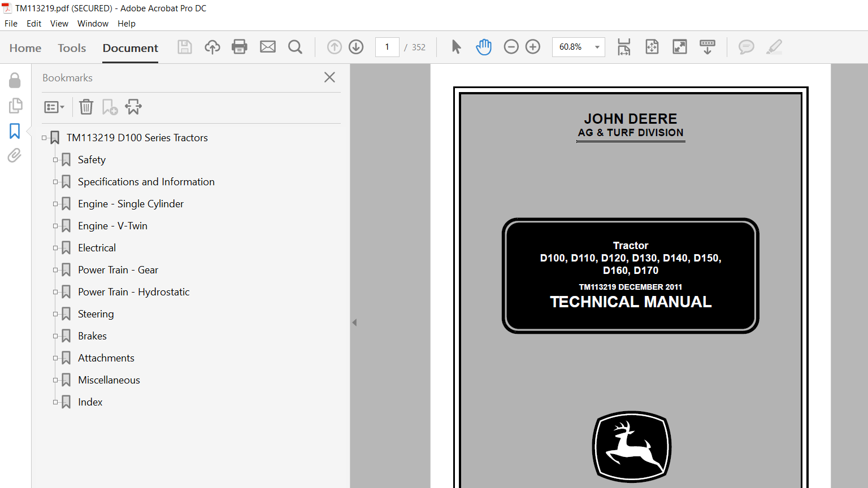Select the Hand pan tool
868x488 pixels.
484,47
